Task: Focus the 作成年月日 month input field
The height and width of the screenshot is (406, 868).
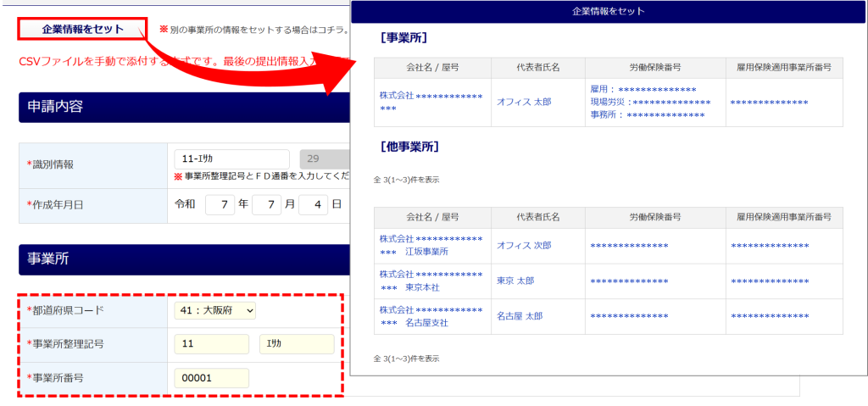Action: click(266, 204)
